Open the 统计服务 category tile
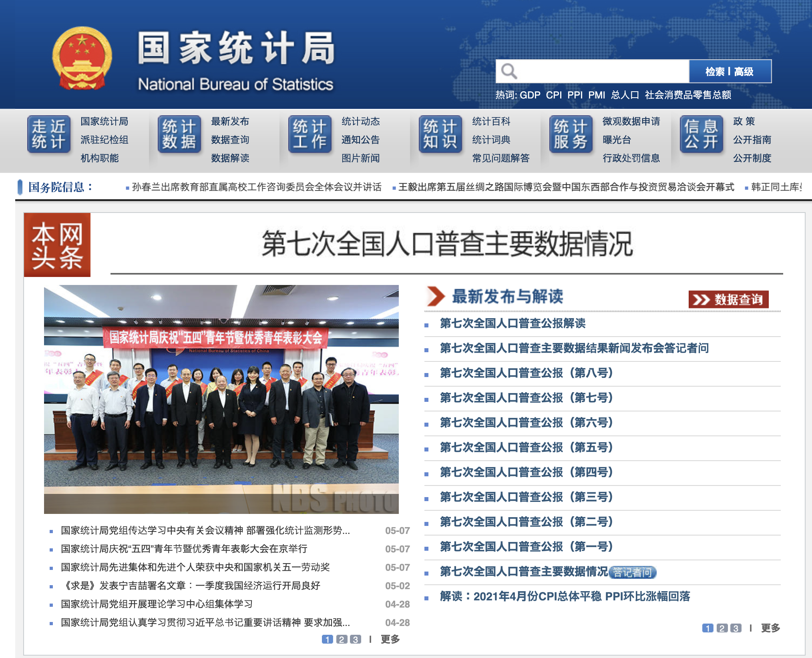This screenshot has width=812, height=658. click(x=571, y=134)
